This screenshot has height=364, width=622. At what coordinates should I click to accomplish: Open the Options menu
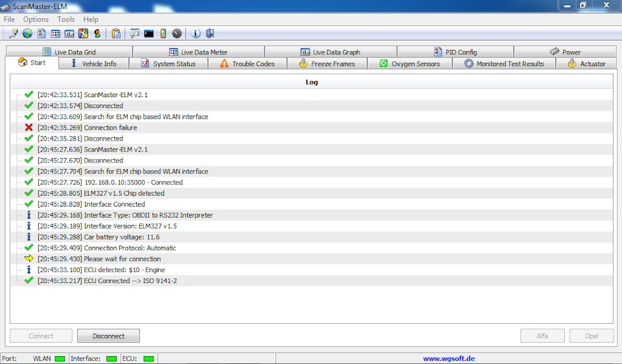point(36,19)
